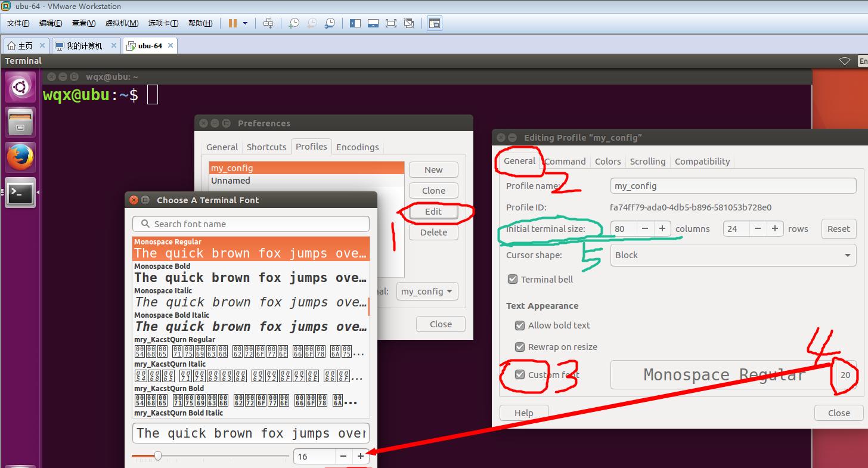
Task: Switch to the General tab in Preferences
Action: click(x=222, y=147)
